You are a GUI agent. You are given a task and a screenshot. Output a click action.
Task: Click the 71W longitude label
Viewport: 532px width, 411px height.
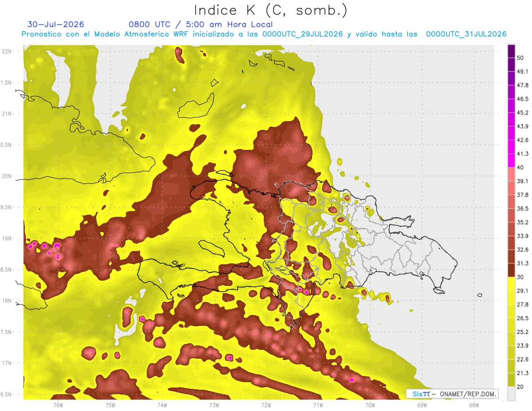tap(318, 405)
